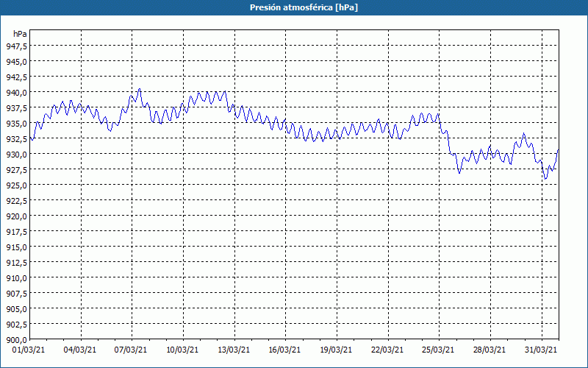Click the 04/03/21 date label
This screenshot has width=588, height=368.
(80, 350)
